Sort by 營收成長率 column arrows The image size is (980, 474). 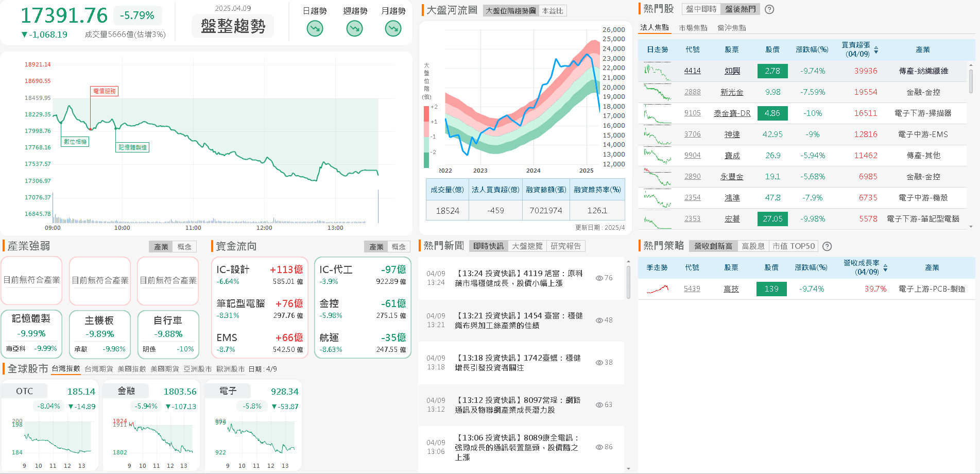pos(885,268)
